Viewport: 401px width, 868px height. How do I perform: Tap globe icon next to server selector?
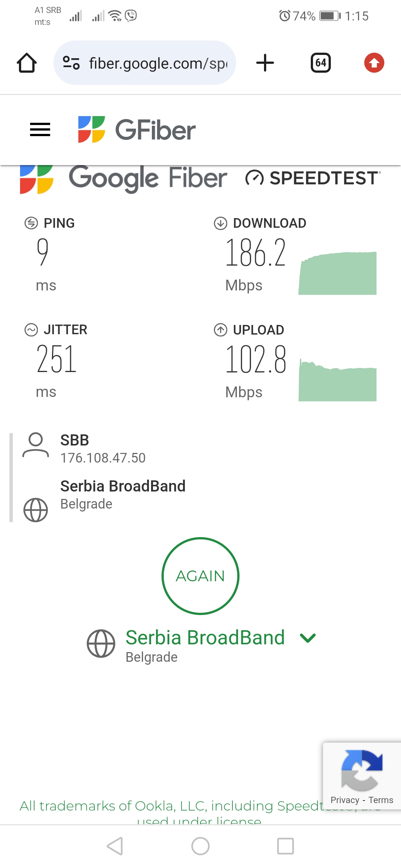(x=101, y=644)
